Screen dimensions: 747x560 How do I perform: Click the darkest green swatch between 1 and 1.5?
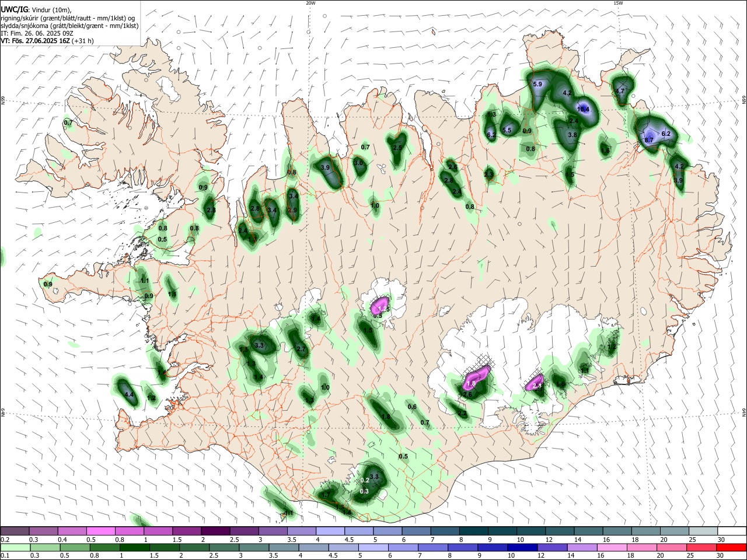134,547
